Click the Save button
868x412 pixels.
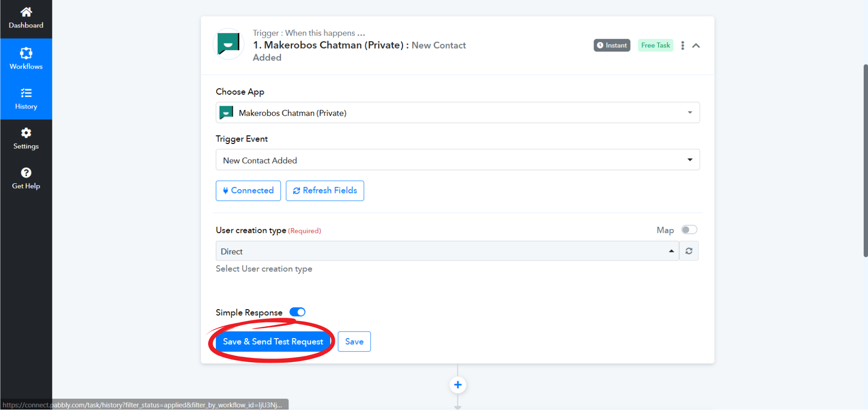point(354,341)
